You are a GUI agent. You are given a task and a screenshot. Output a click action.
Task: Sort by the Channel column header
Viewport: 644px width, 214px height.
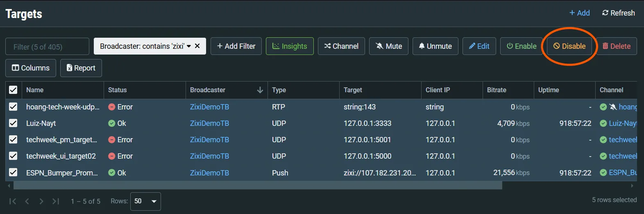click(611, 90)
